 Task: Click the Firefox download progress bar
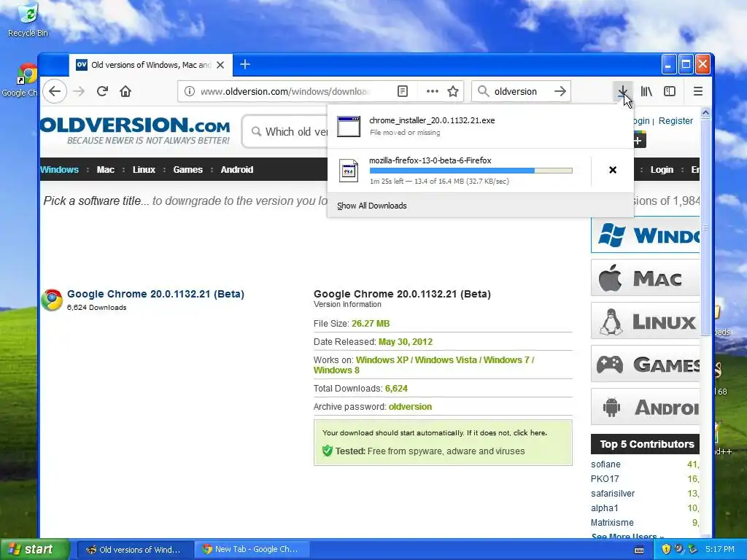(471, 171)
